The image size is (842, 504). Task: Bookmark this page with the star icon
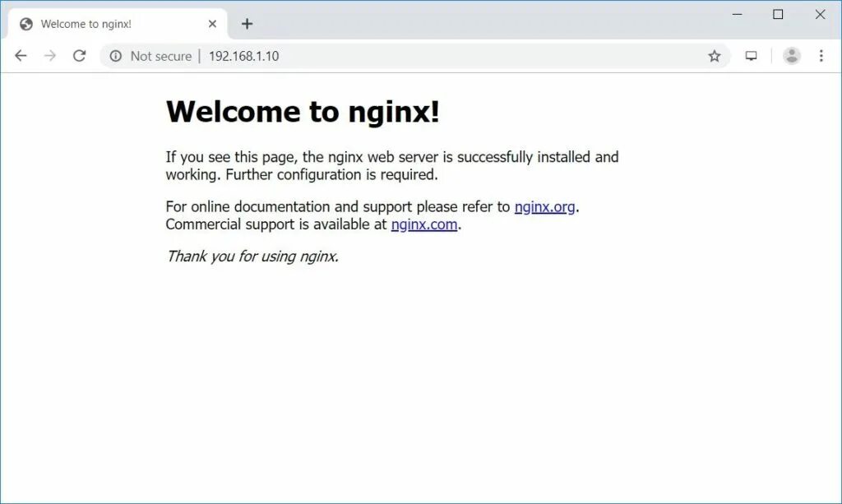pyautogui.click(x=715, y=56)
